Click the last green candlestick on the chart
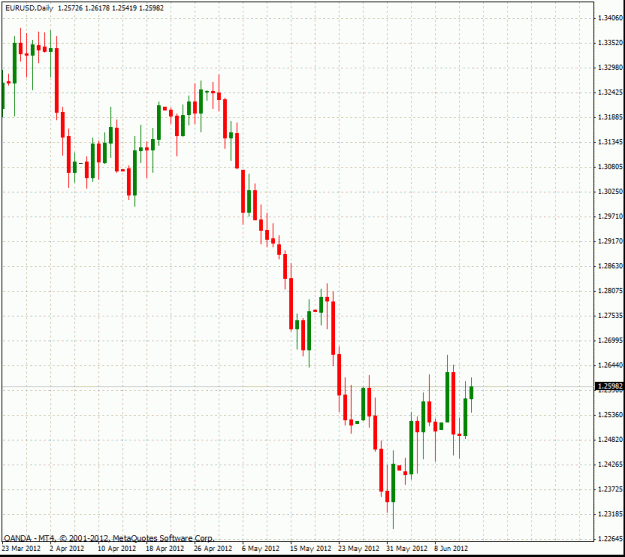The width and height of the screenshot is (625, 557). click(472, 392)
